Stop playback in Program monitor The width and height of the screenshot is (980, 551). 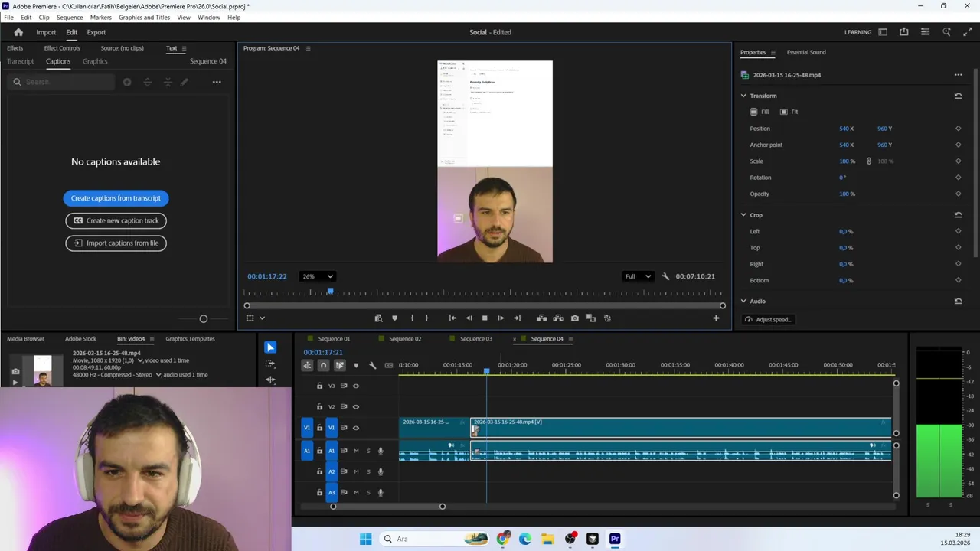click(x=485, y=318)
